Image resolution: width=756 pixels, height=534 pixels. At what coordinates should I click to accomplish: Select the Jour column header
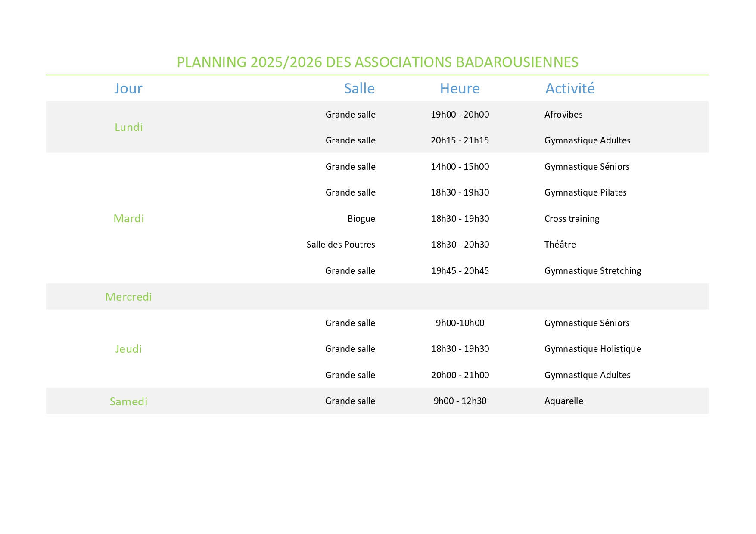pyautogui.click(x=128, y=88)
